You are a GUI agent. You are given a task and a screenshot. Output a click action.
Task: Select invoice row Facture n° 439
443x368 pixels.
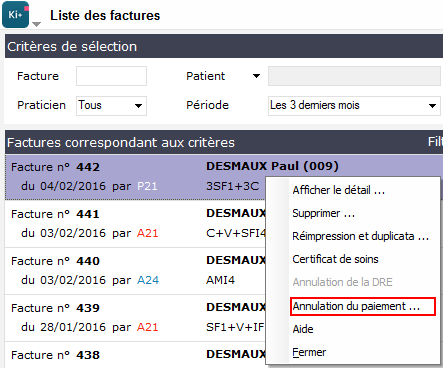point(135,318)
